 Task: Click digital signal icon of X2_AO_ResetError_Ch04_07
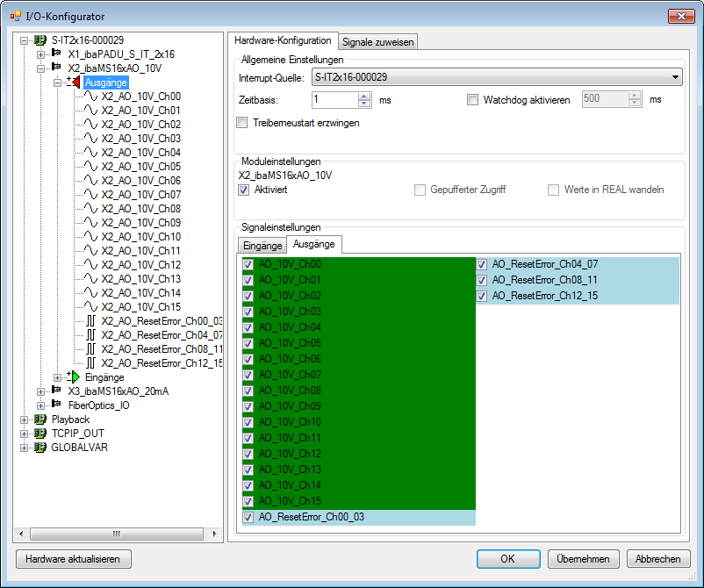[x=91, y=335]
